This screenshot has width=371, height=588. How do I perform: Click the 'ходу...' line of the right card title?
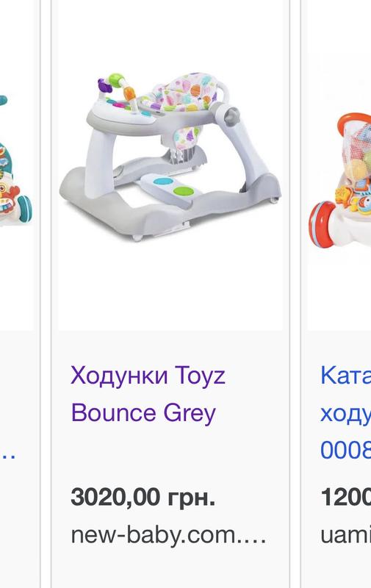coord(345,414)
